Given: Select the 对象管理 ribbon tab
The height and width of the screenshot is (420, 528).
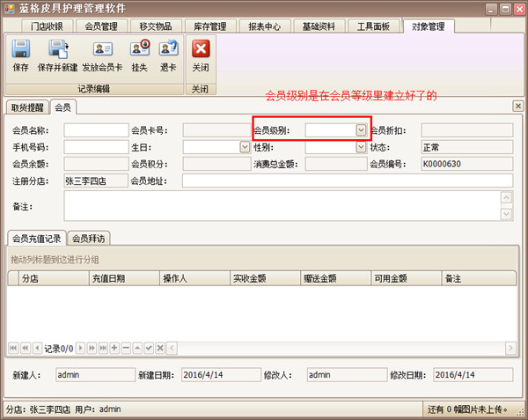Looking at the screenshot, I should pos(429,26).
